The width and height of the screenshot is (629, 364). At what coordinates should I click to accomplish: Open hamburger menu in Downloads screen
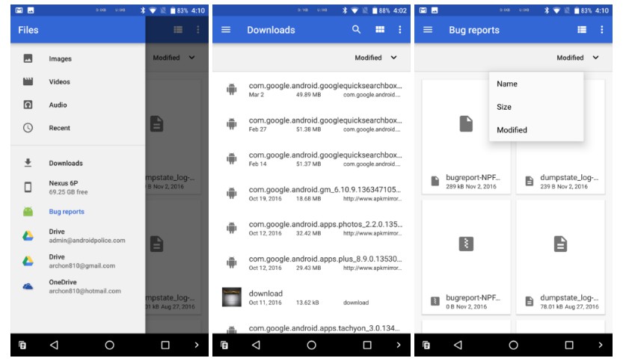(226, 30)
